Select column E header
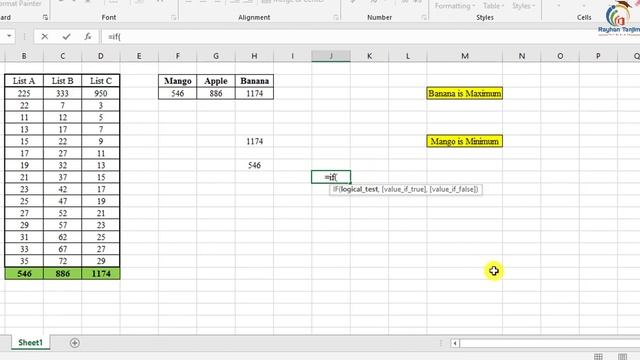This screenshot has width=640, height=360. (x=139, y=56)
